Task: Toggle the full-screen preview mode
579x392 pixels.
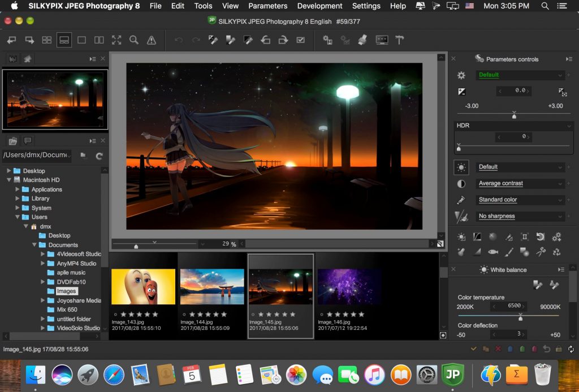Action: click(x=117, y=40)
